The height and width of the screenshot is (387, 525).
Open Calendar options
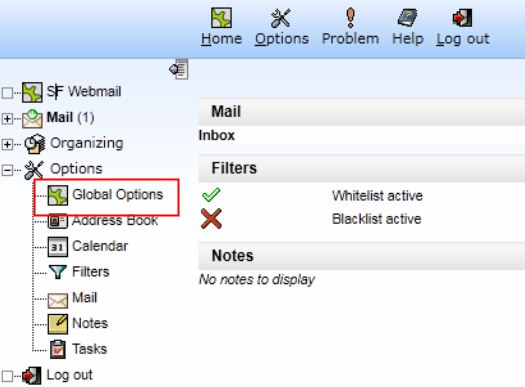(100, 246)
